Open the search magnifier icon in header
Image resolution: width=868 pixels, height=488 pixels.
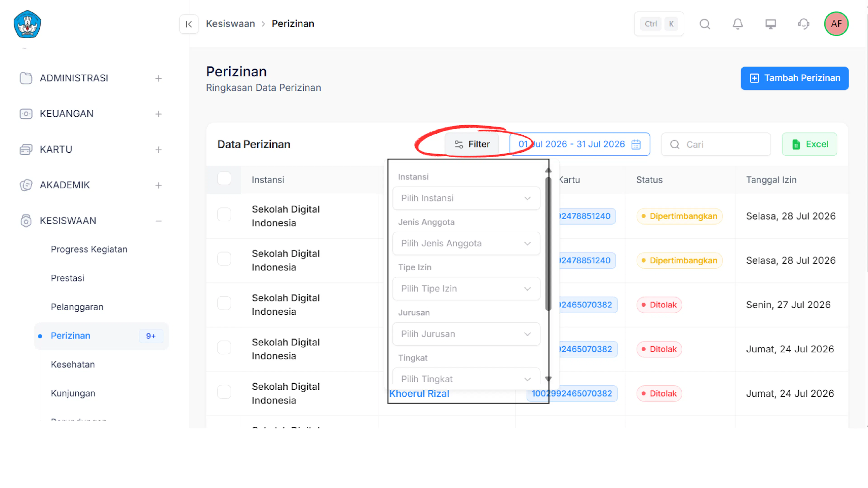[705, 24]
